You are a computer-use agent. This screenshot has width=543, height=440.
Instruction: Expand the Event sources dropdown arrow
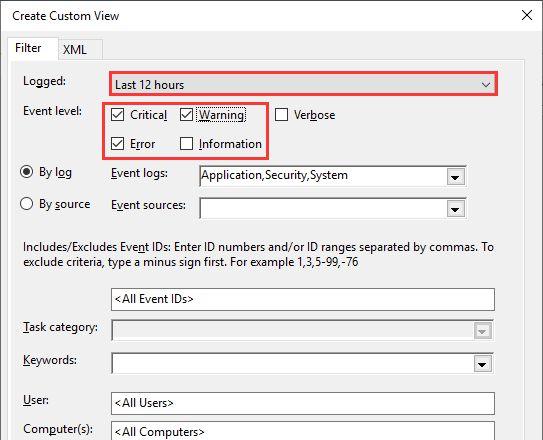[x=455, y=209]
